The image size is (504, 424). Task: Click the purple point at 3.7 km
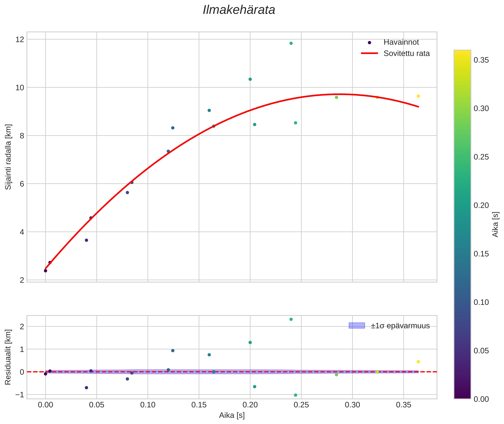[x=86, y=240]
